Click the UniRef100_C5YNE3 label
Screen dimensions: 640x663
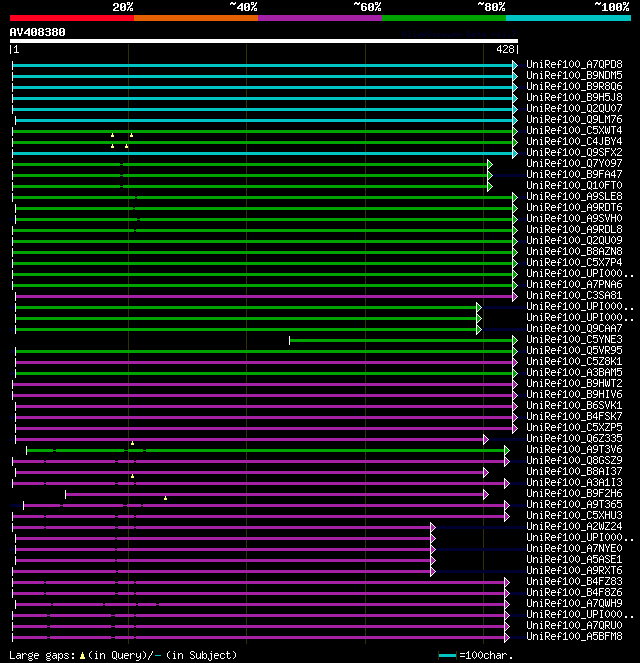coord(574,340)
